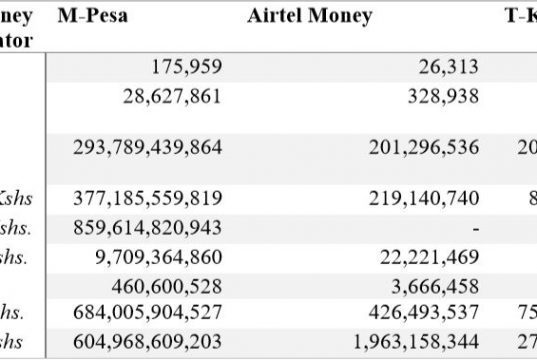Click the dash in Airtel Money column

click(476, 228)
